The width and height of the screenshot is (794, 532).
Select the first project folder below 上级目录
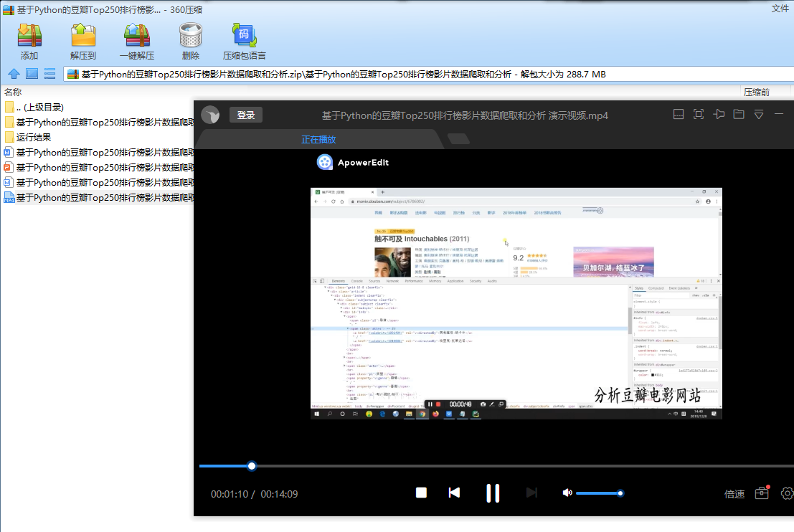point(99,123)
